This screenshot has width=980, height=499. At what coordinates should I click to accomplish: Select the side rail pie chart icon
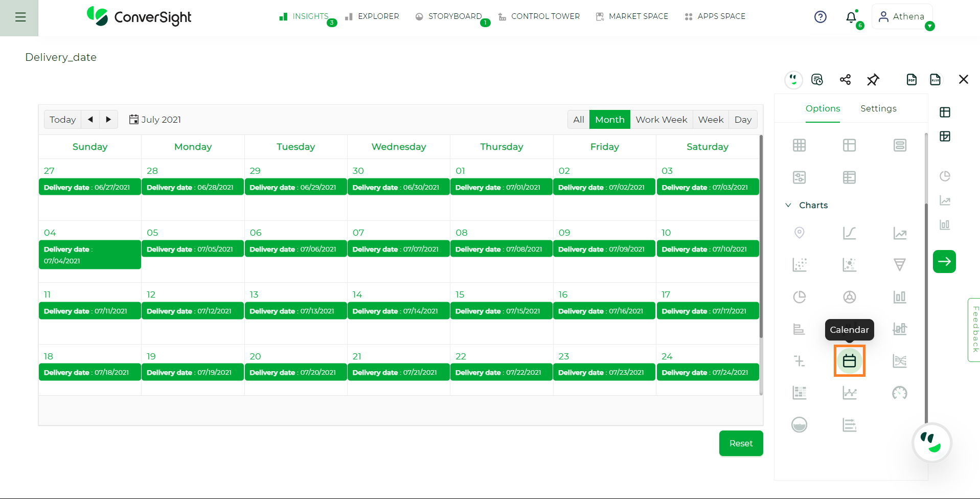945,176
